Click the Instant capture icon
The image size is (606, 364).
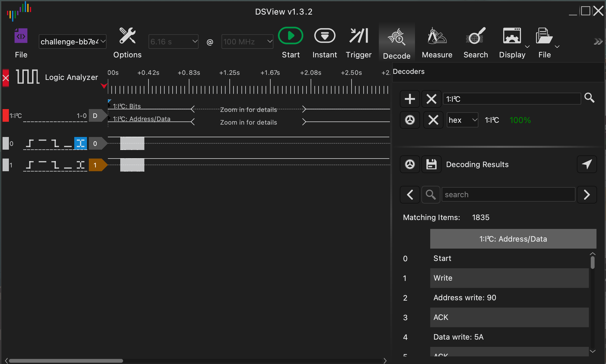[325, 36]
